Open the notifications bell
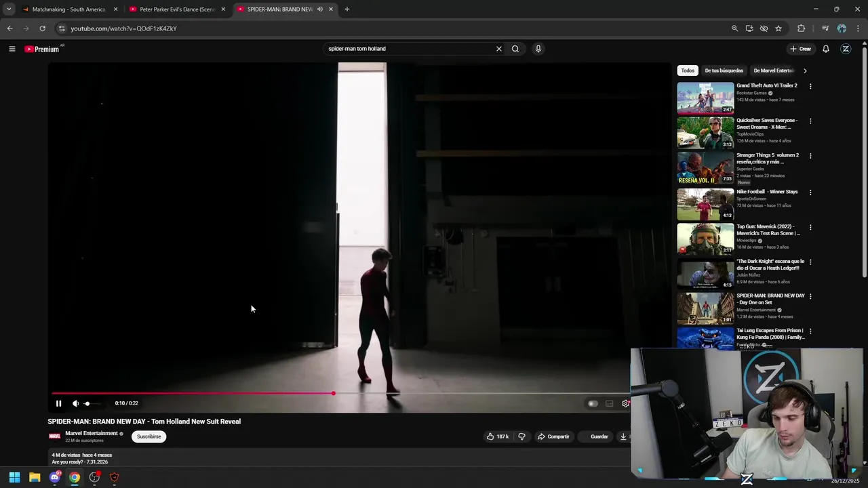 pyautogui.click(x=826, y=49)
